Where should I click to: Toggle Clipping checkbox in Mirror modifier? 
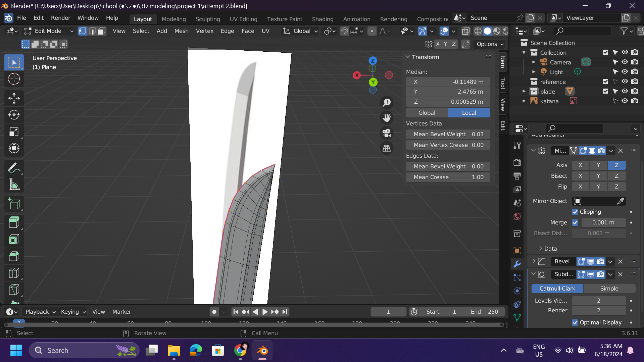pyautogui.click(x=575, y=212)
